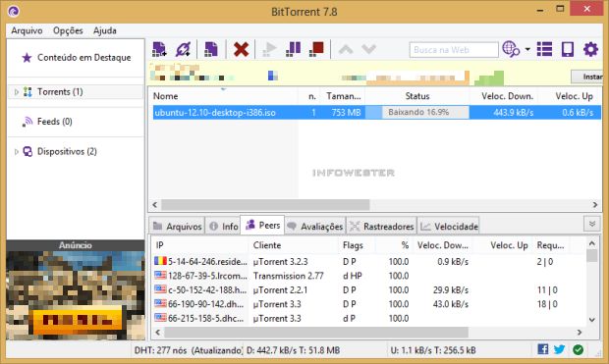This screenshot has width=609, height=364.
Task: Select Conteúdo em Destaque in sidebar
Action: click(83, 58)
